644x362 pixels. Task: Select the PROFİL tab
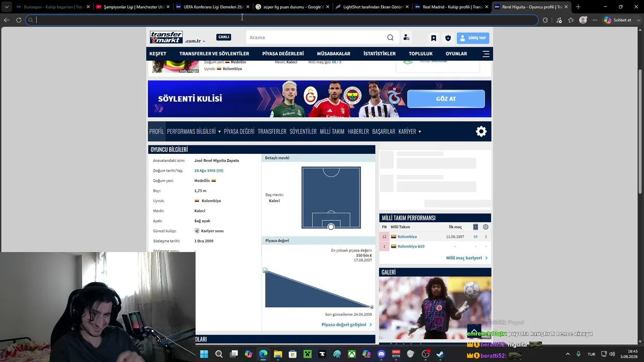coord(156,131)
